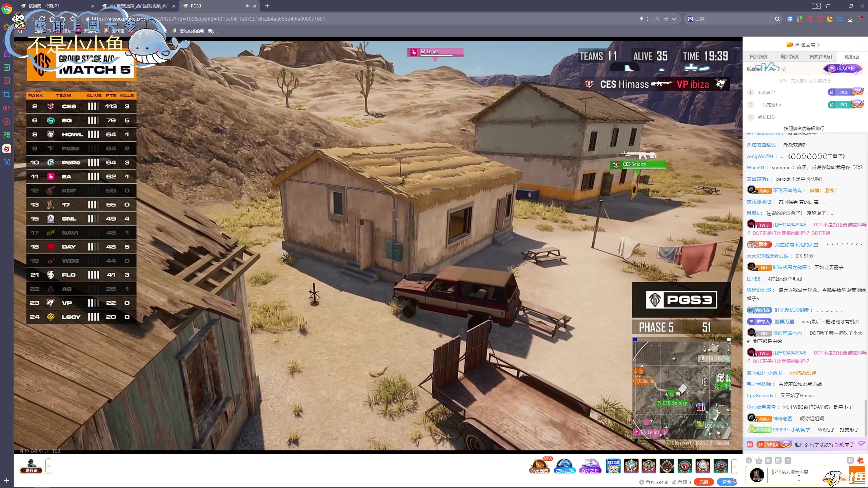The height and width of the screenshot is (488, 868).
Task: Mute the PGS3 tab audio
Action: pyautogui.click(x=247, y=6)
